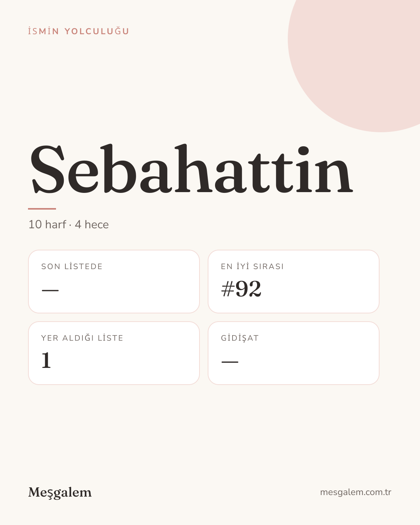Open the EN İYİ SIRASI card
The width and height of the screenshot is (420, 525).
[x=294, y=282]
